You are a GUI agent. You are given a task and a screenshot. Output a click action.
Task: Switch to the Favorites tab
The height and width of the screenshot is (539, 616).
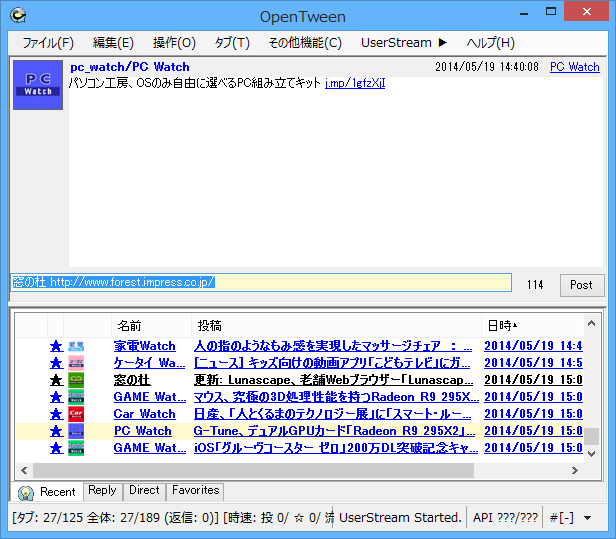pyautogui.click(x=195, y=491)
